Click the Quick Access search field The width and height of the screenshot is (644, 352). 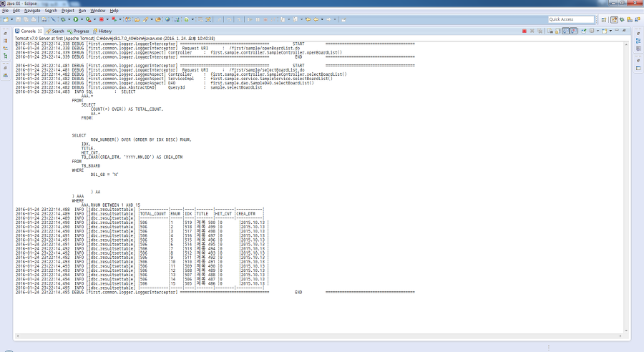tap(571, 19)
